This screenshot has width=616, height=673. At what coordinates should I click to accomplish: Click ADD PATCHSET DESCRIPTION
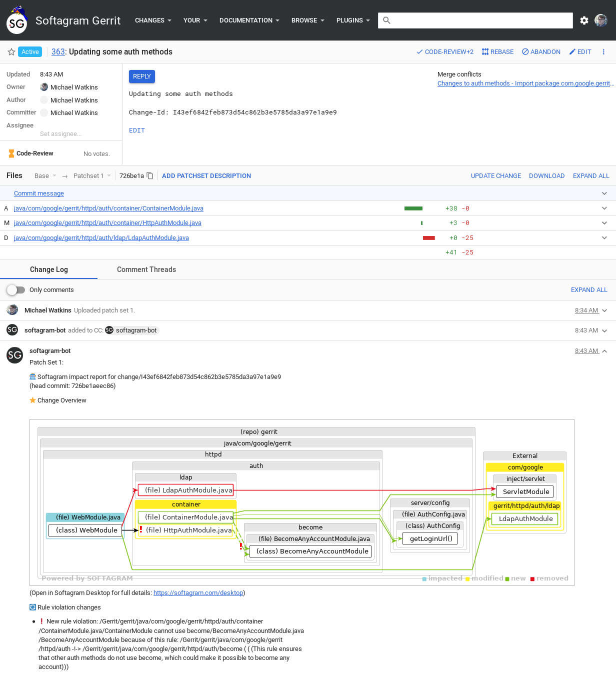pos(206,176)
